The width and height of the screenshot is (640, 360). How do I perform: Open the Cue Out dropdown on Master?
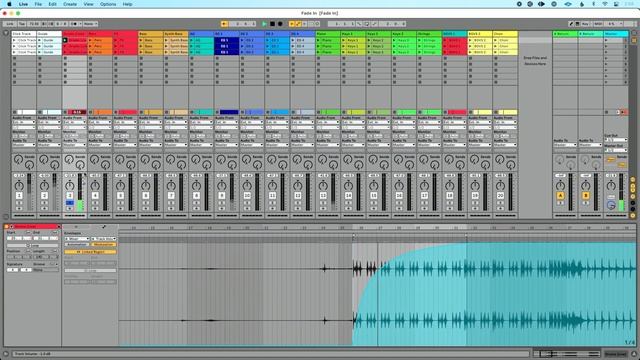tap(616, 140)
